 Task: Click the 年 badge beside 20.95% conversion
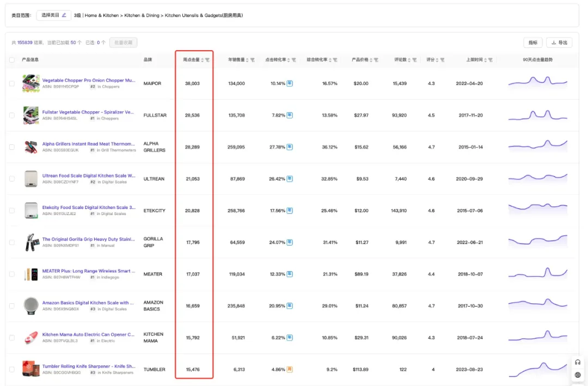290,306
